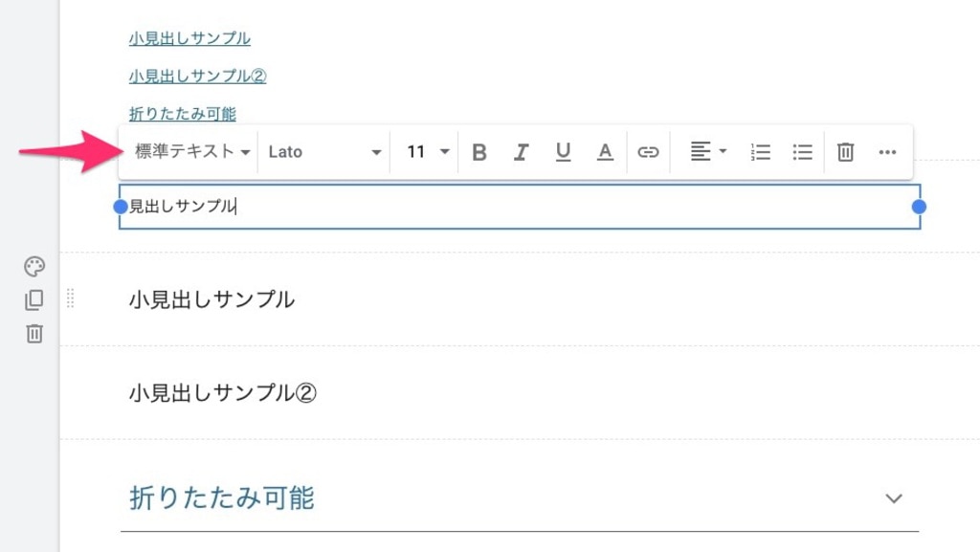This screenshot has width=980, height=552.
Task: Expand the 折りたたみ可能 collapsible section
Action: 894,498
